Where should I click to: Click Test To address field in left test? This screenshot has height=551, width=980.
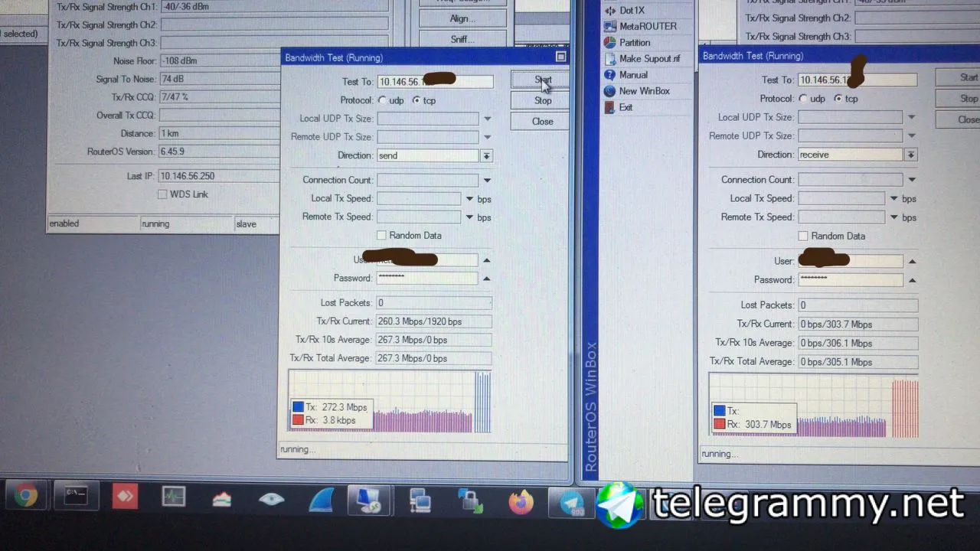pos(435,81)
